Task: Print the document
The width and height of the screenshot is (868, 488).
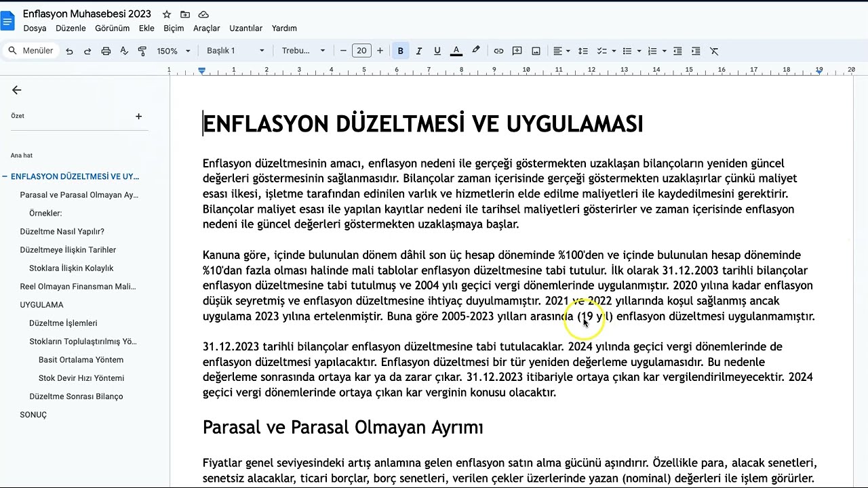Action: pos(106,51)
